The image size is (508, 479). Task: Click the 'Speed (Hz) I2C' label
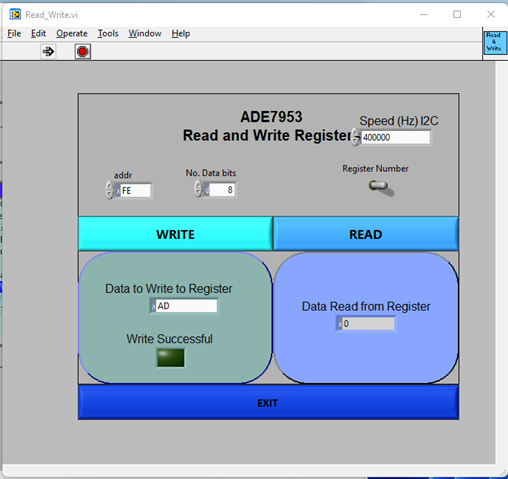399,121
